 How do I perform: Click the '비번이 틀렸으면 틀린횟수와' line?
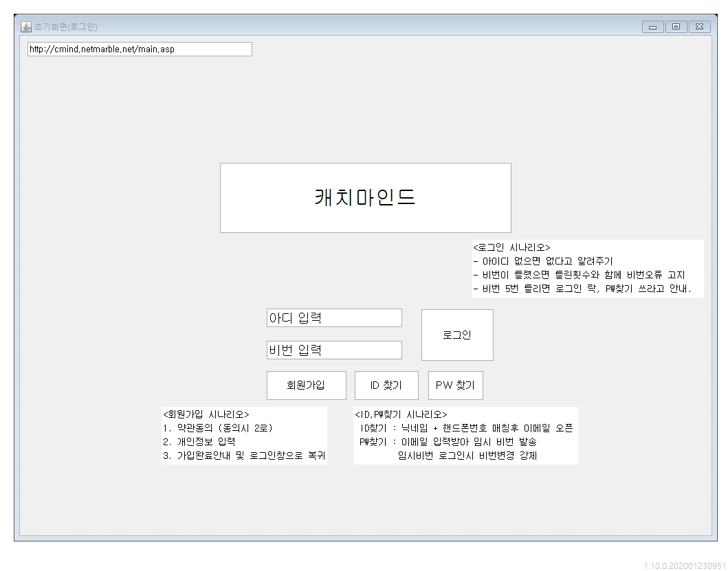coord(579,275)
